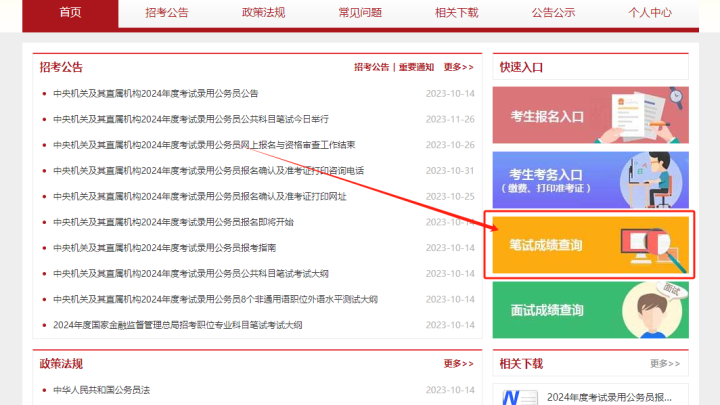
Task: Click the 相关下载 section heading
Action: [x=521, y=364]
